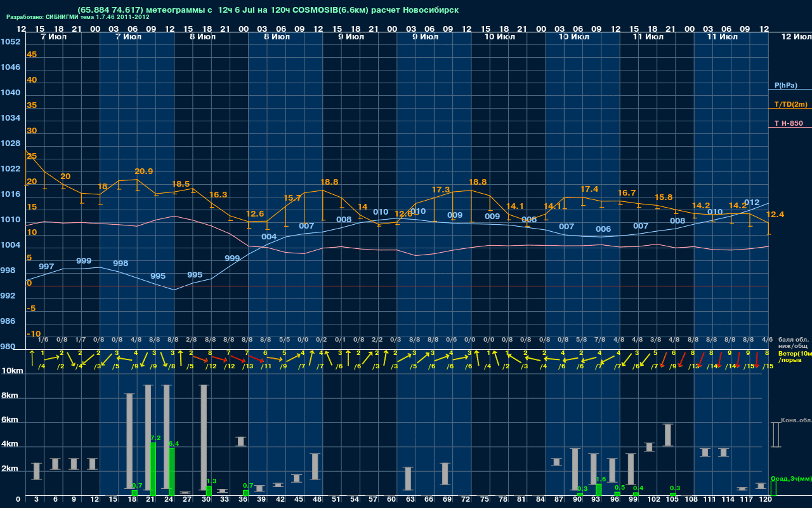Click the 17.3 temperature value
Image resolution: width=812 pixels, height=508 pixels.
pyautogui.click(x=441, y=190)
